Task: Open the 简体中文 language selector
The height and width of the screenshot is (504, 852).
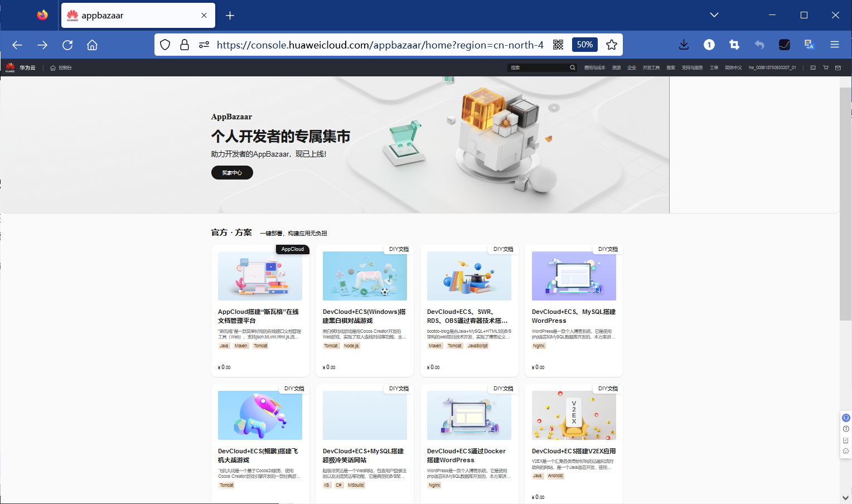Action: point(733,67)
